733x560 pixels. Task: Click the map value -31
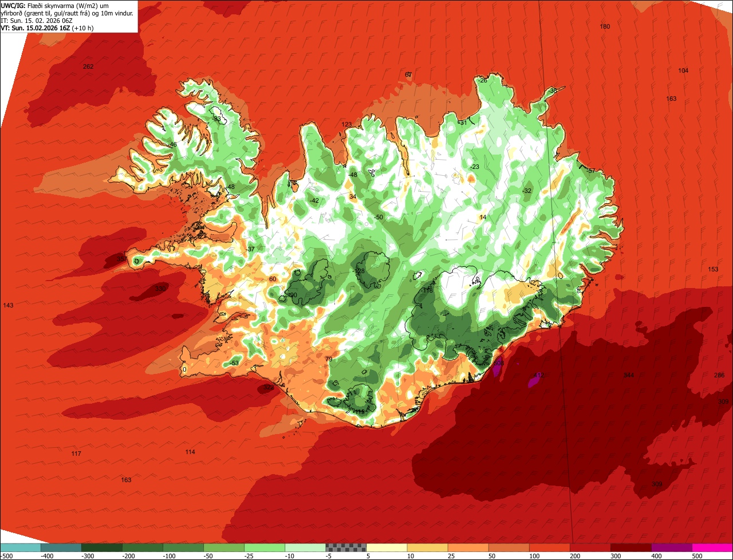coord(463,122)
